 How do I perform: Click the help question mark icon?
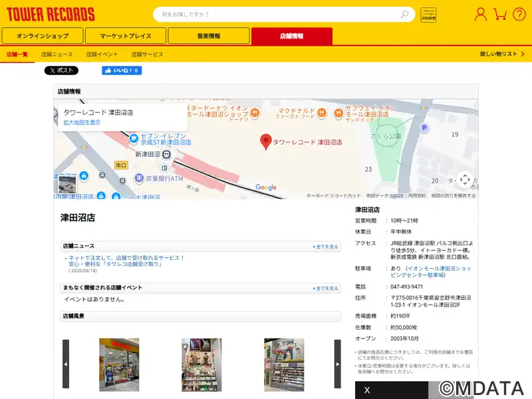coord(519,15)
